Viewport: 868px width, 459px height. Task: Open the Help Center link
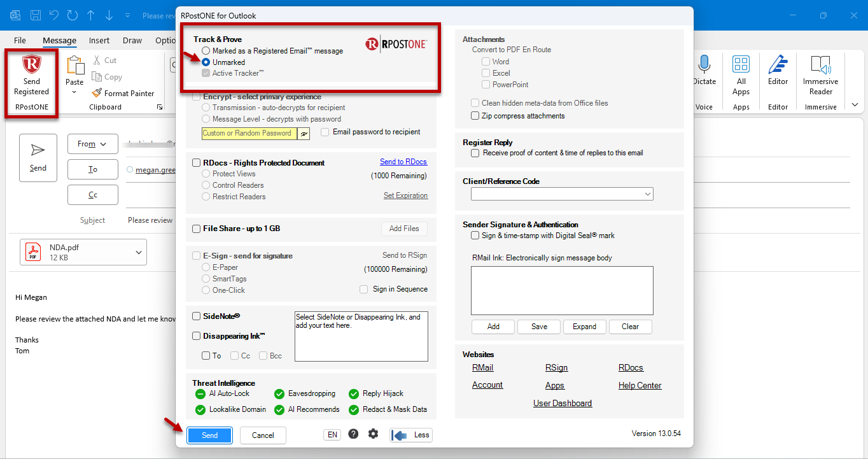(640, 385)
